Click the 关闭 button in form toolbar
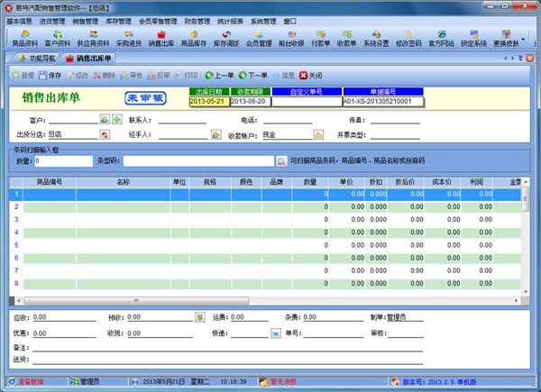This screenshot has height=392, width=541. pos(310,76)
